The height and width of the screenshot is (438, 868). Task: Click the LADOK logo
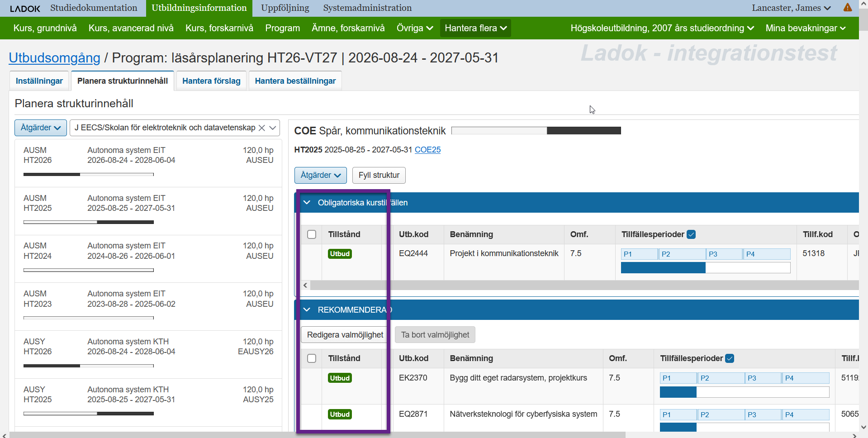[25, 9]
